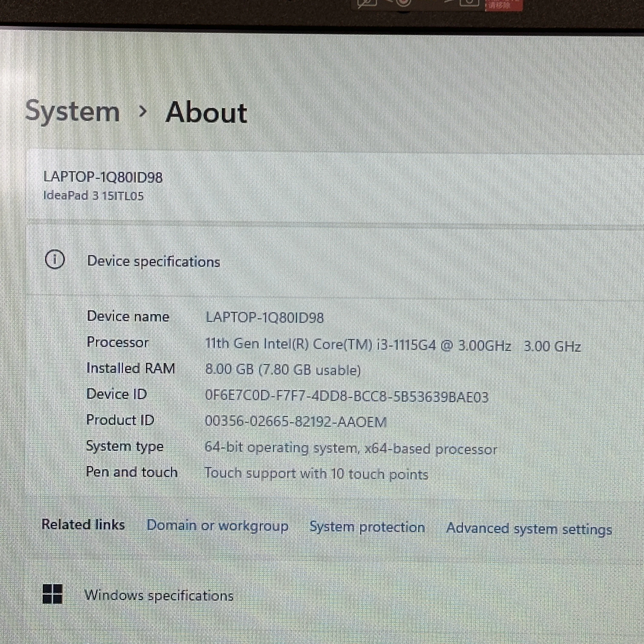Screen dimensions: 644x644
Task: Click the Device ID label
Action: 117,394
